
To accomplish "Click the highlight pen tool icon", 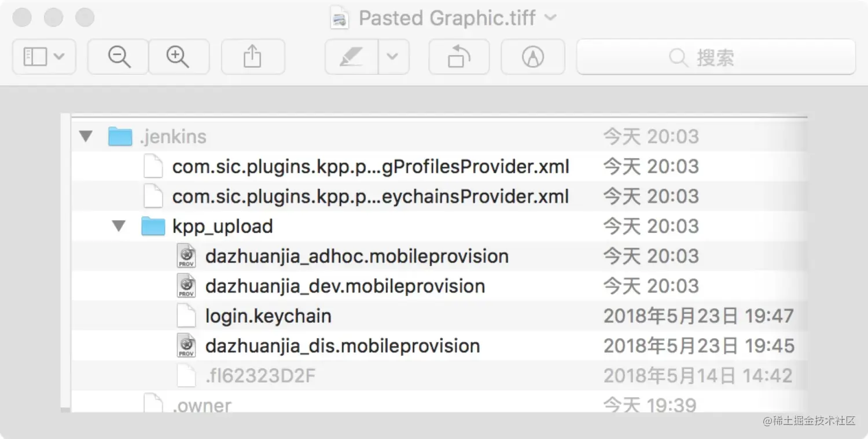I will 352,57.
